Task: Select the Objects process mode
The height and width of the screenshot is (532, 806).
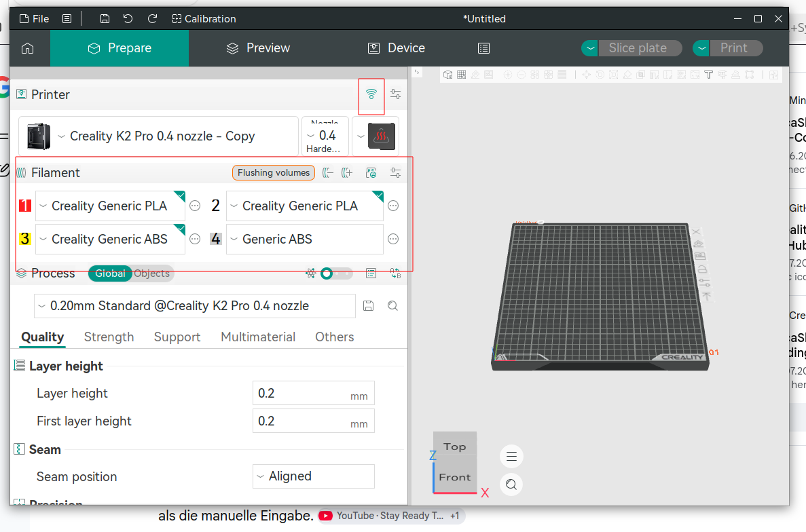Action: point(152,273)
